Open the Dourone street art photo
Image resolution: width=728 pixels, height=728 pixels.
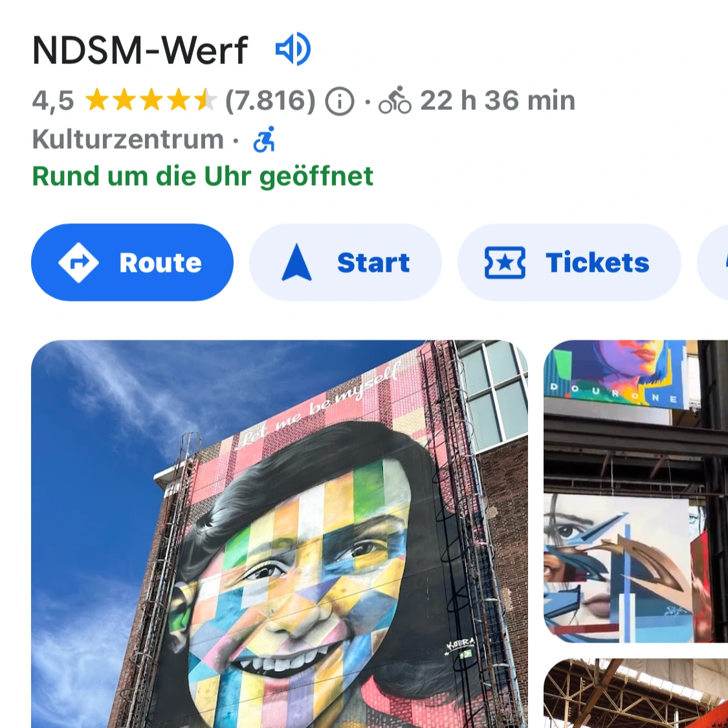tap(635, 491)
